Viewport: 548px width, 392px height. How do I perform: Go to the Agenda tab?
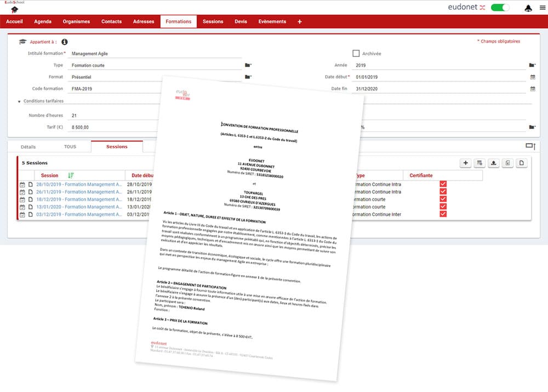[43, 21]
